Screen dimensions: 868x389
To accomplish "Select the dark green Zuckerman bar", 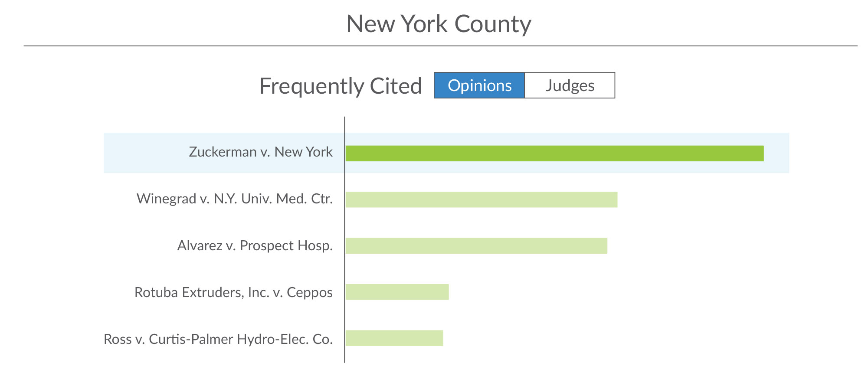I will click(x=554, y=154).
